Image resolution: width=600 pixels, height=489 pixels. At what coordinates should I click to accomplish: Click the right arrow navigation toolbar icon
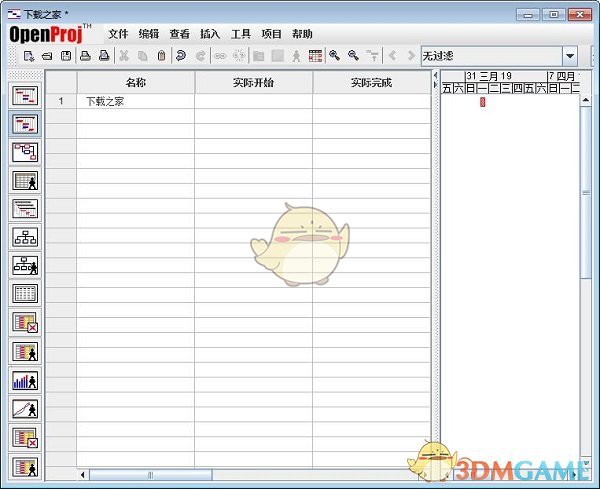411,56
